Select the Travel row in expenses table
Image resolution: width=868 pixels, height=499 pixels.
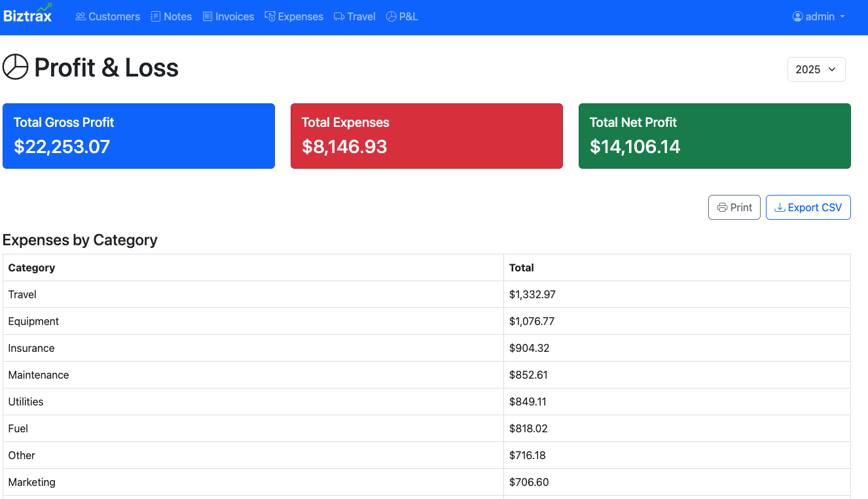(x=262, y=294)
